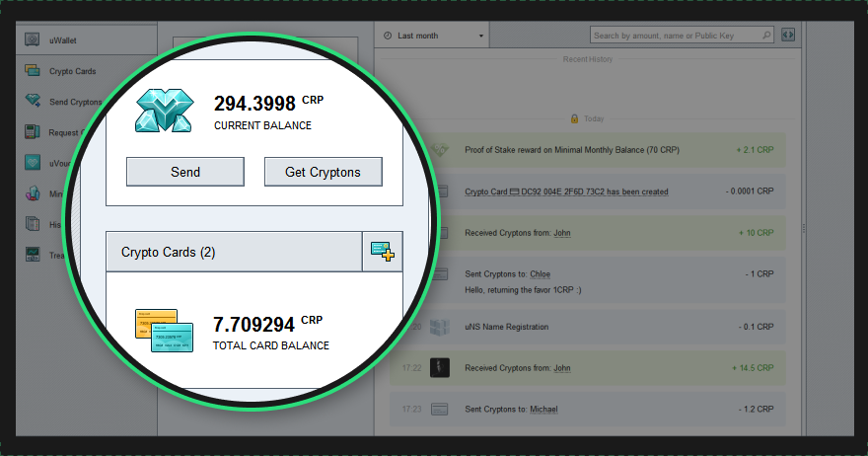
Task: Click the search magnifier icon
Action: coord(766,36)
